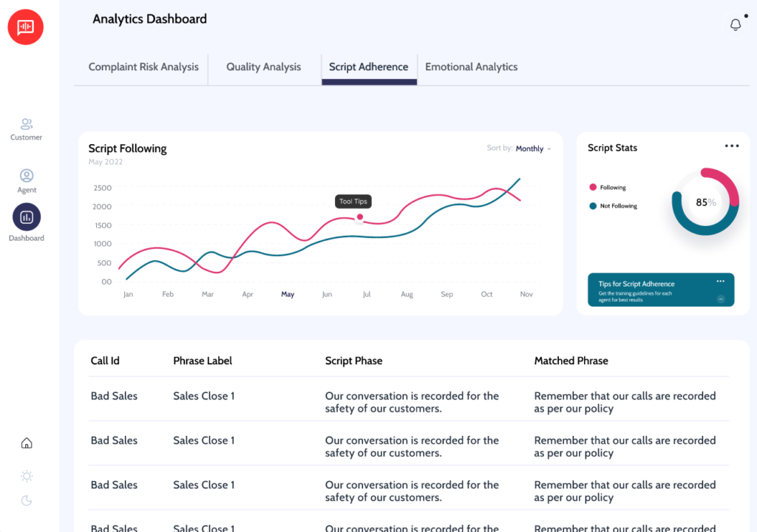Open the Sort by Monthly dropdown
757x532 pixels.
tap(533, 149)
